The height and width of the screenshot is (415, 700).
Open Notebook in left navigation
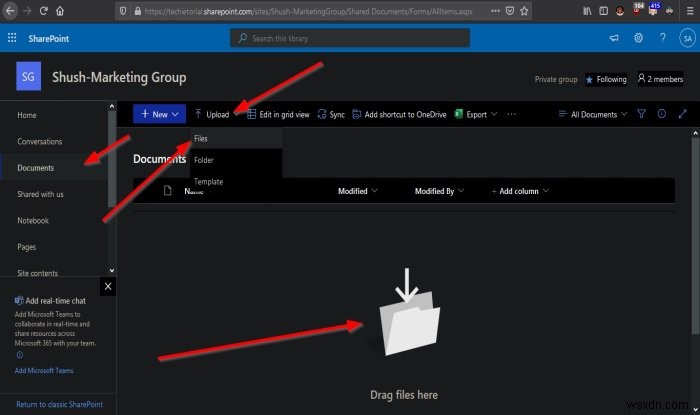(33, 220)
